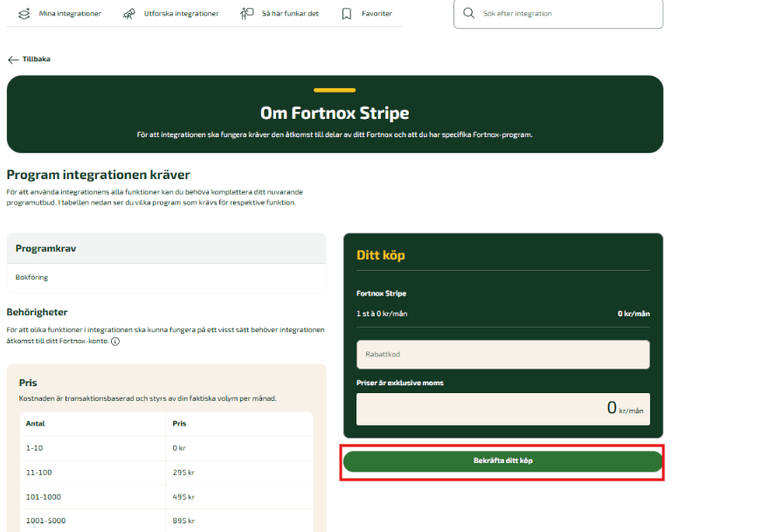Open the Favoriter text label
Image resolution: width=768 pixels, height=532 pixels.
pos(377,14)
